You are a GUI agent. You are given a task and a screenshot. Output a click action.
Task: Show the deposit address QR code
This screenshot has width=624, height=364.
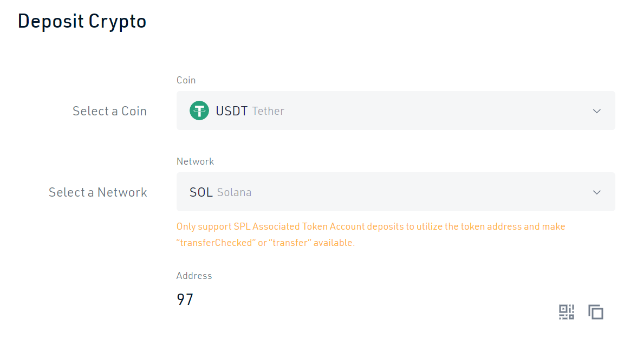(x=567, y=312)
